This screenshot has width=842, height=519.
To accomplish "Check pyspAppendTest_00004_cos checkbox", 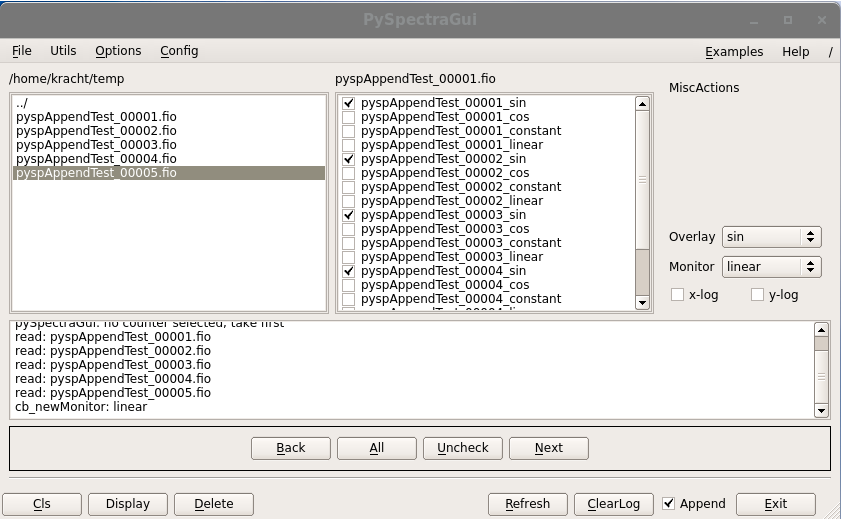I will pyautogui.click(x=349, y=285).
